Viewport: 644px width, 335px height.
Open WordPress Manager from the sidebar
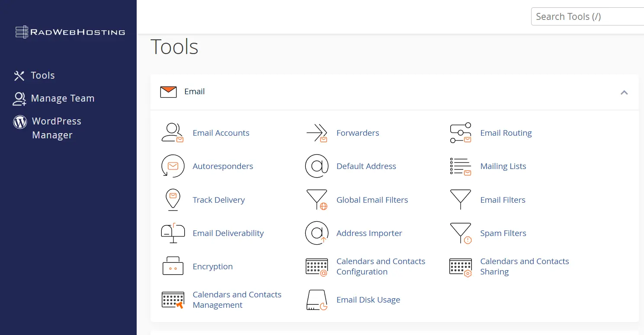(56, 128)
